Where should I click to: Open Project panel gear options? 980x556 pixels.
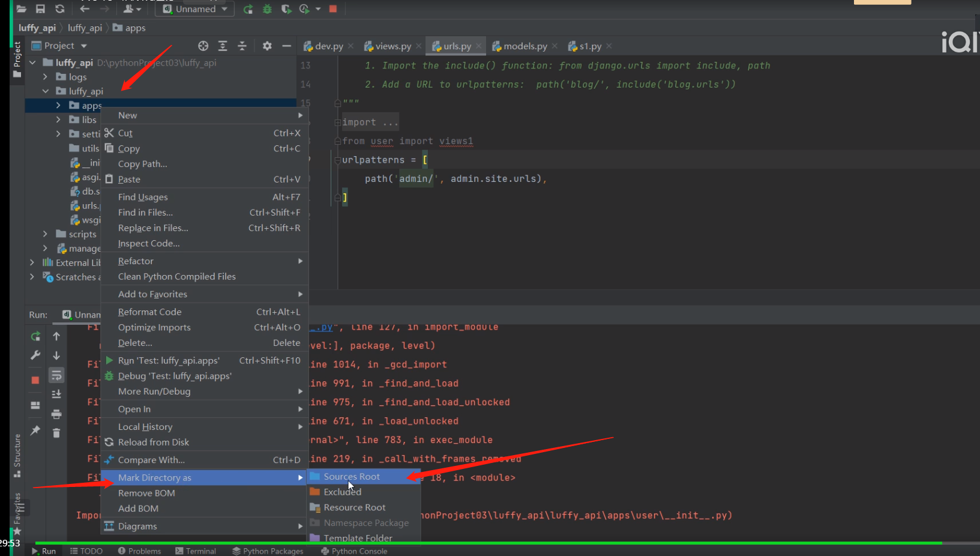click(x=267, y=46)
